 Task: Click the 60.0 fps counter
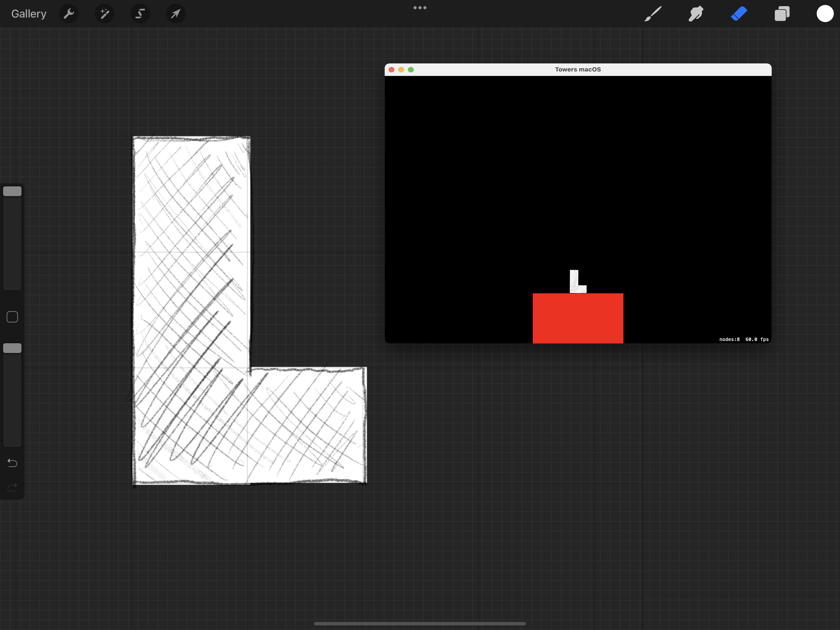[757, 339]
